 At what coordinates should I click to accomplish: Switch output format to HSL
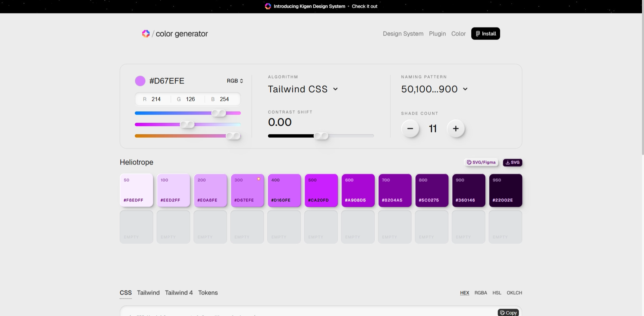[x=497, y=293]
